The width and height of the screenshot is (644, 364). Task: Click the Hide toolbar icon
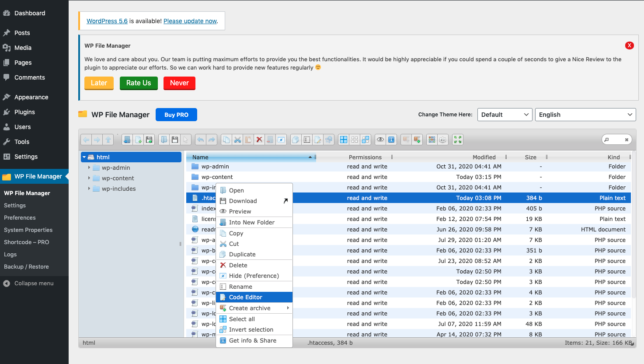coord(281,140)
